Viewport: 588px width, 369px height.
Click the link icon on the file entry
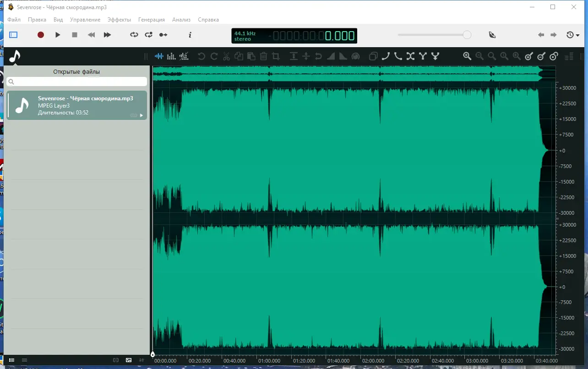(x=134, y=115)
